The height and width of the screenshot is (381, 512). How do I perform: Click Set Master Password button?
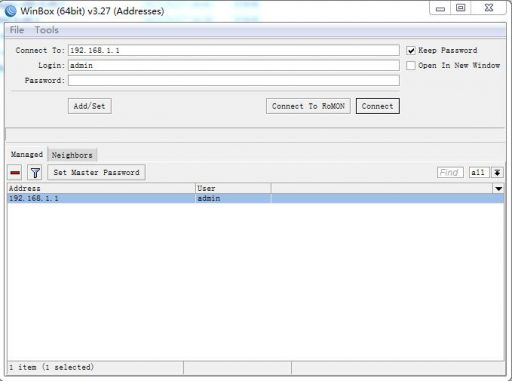tap(96, 172)
